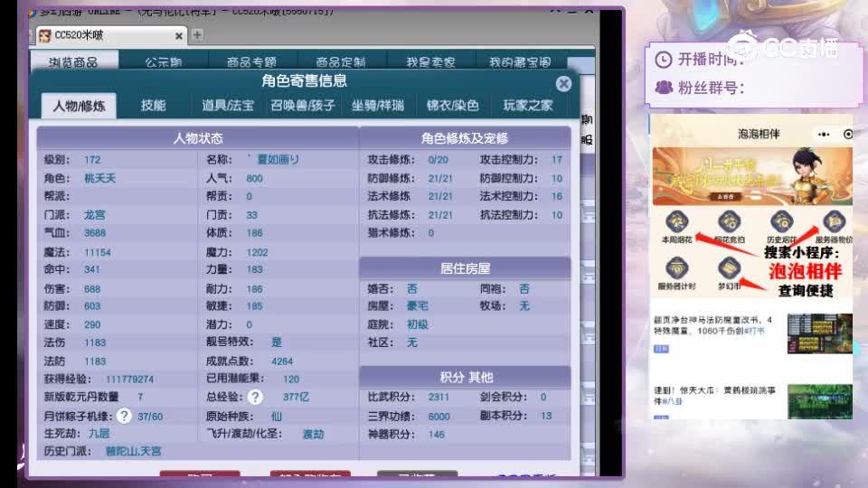Click the clock icon beside 开播时间
This screenshot has height=488, width=868.
pyautogui.click(x=663, y=60)
